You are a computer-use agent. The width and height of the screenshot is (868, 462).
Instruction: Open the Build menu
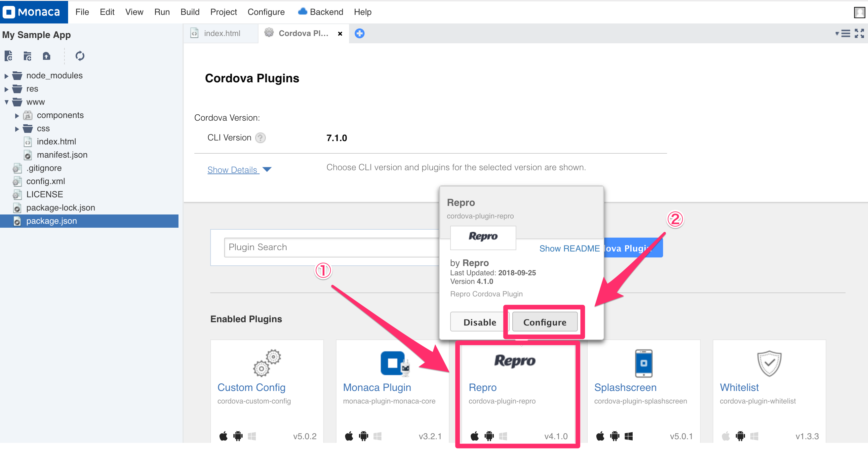[x=190, y=12]
